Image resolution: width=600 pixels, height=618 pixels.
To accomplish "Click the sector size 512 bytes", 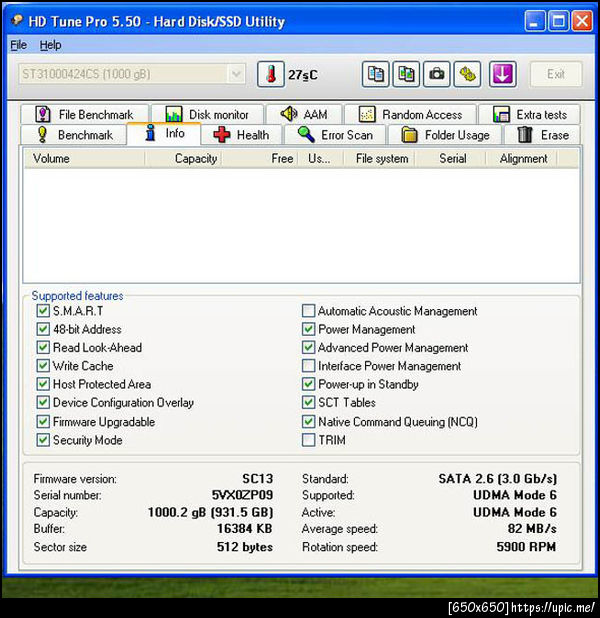I will [244, 547].
